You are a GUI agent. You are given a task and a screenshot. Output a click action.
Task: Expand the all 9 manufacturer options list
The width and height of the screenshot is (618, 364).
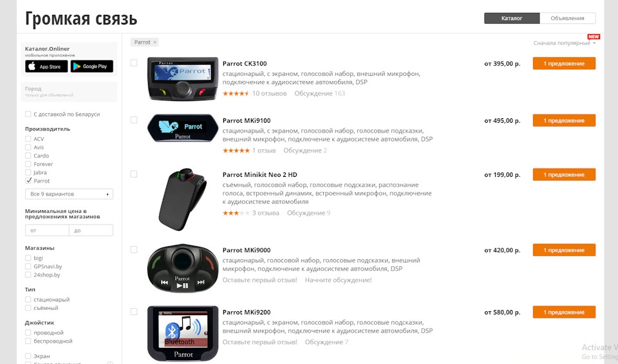(x=69, y=194)
